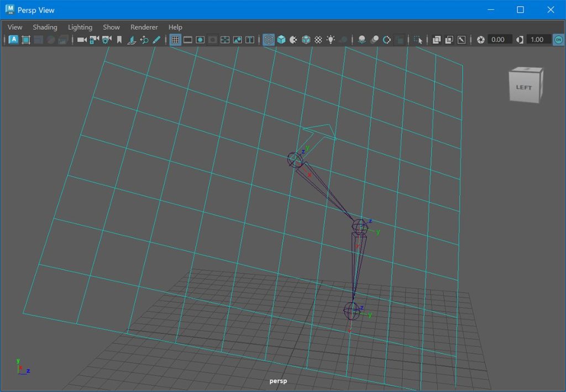Turn on Use All Lights bulb icon

pyautogui.click(x=331, y=40)
